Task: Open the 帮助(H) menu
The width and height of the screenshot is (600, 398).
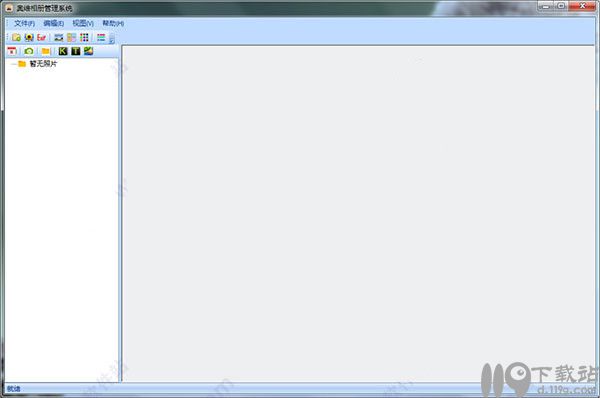Action: pos(113,23)
